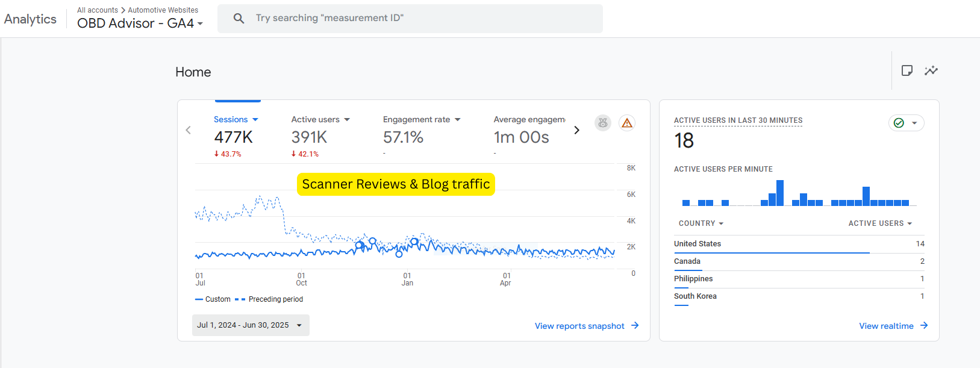Click the 42.1% active users decrease indicator
Viewport: 980px width, 368px height.
click(305, 154)
